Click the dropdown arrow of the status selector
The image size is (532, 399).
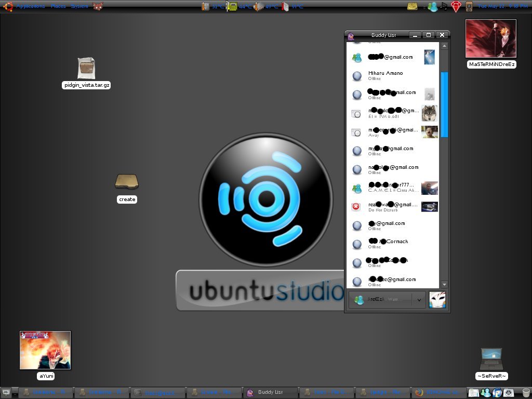click(x=419, y=300)
